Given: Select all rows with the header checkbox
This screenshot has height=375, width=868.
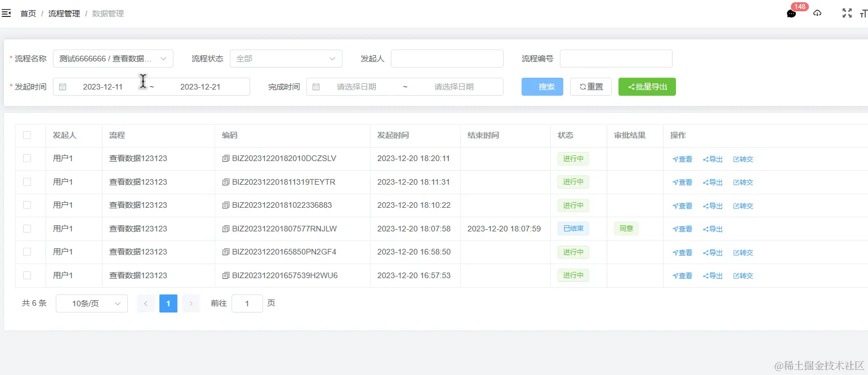Looking at the screenshot, I should point(27,135).
